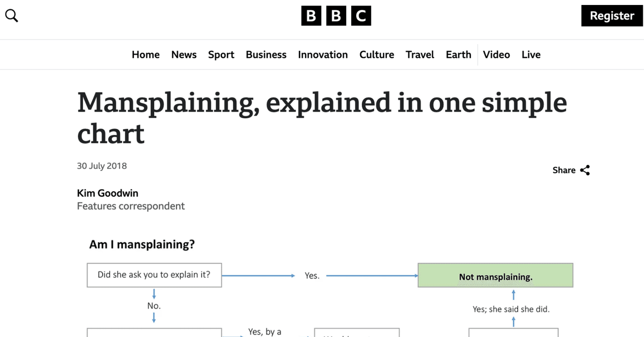The image size is (644, 337).
Task: Click the "Did she ask you to explain it?" box
Action: (154, 275)
